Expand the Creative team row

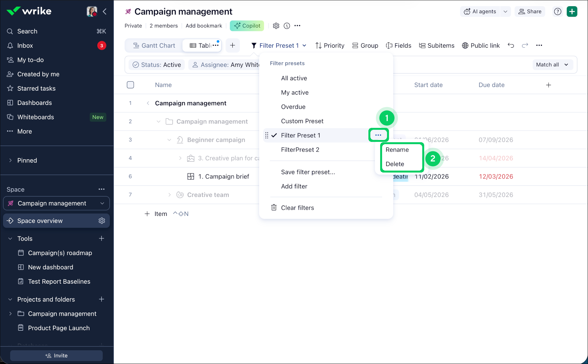[x=169, y=195]
